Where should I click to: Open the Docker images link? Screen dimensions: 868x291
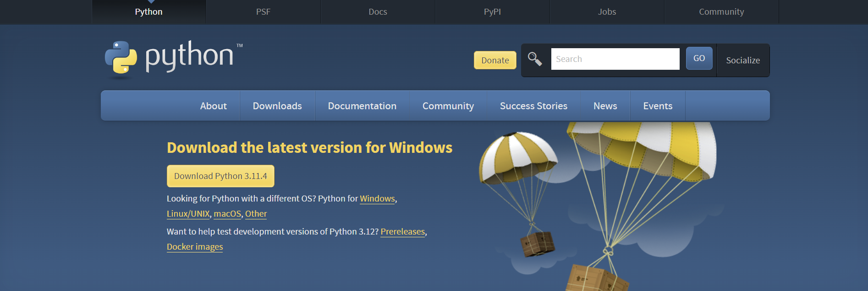pyautogui.click(x=195, y=247)
